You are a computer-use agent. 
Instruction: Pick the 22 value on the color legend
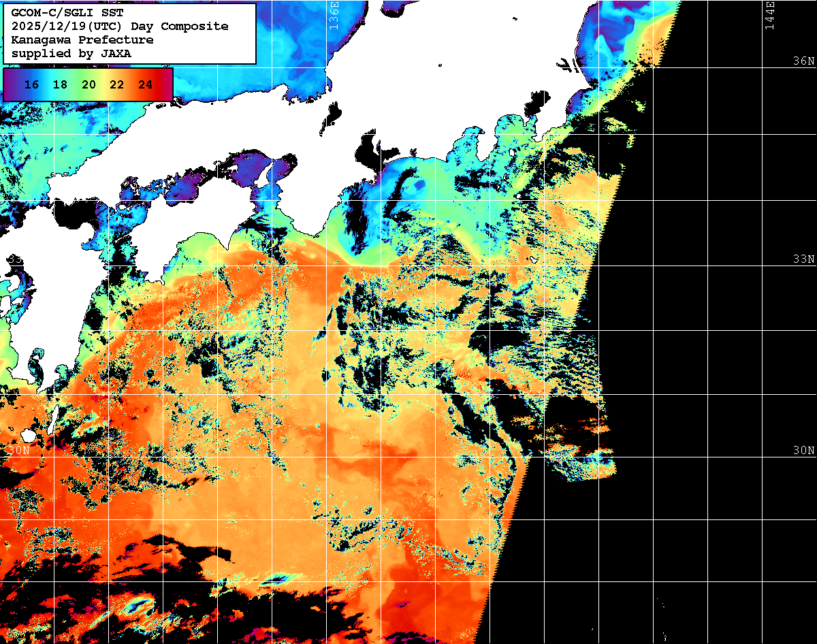coord(116,85)
